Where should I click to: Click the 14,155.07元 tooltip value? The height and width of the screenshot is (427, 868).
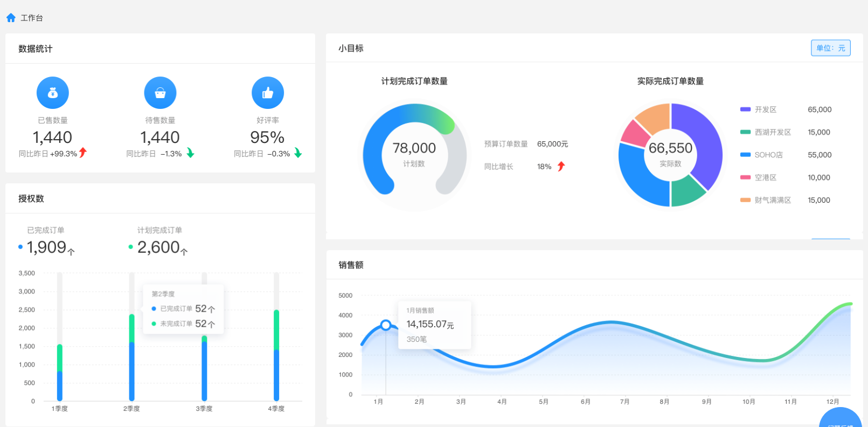[430, 324]
